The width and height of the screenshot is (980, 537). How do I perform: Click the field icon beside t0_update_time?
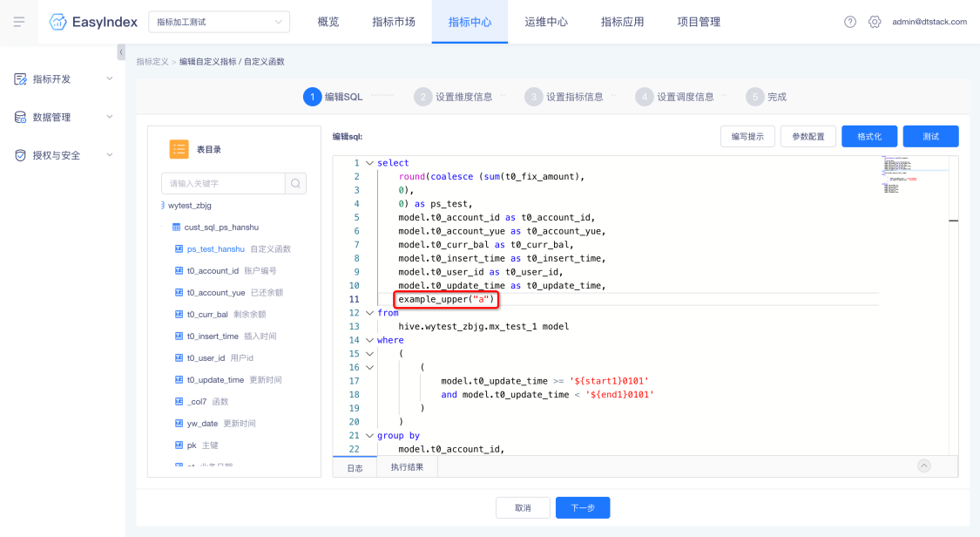pos(179,380)
